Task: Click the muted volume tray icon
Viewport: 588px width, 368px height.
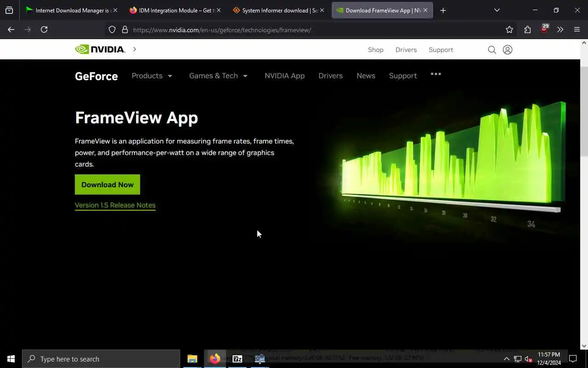Action: point(529,359)
